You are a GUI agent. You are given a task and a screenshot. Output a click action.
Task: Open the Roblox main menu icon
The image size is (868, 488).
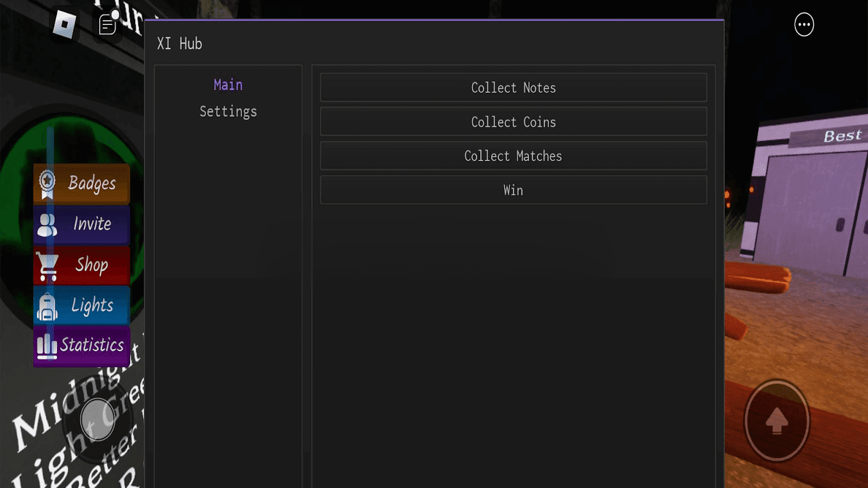coord(64,24)
